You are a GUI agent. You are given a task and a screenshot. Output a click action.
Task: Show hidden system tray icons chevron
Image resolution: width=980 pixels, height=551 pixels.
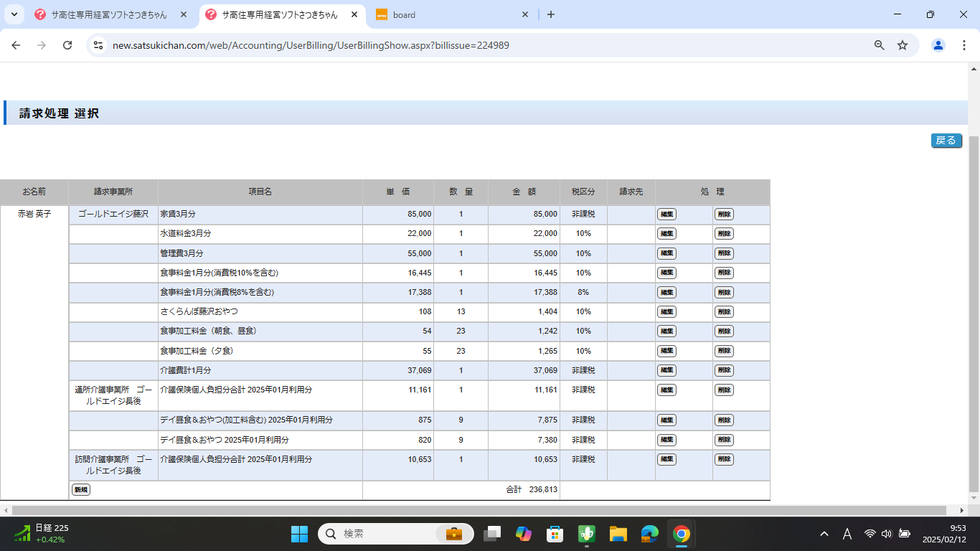[x=824, y=534]
